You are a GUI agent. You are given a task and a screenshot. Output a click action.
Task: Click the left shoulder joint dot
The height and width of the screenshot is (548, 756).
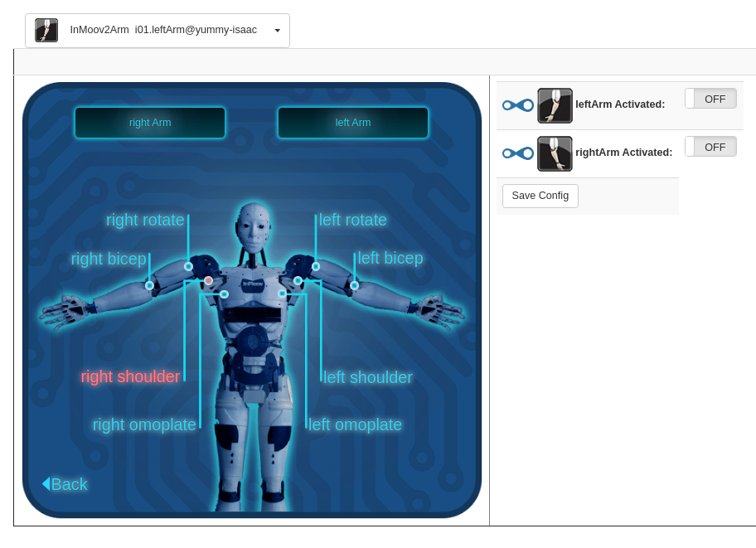(x=298, y=280)
